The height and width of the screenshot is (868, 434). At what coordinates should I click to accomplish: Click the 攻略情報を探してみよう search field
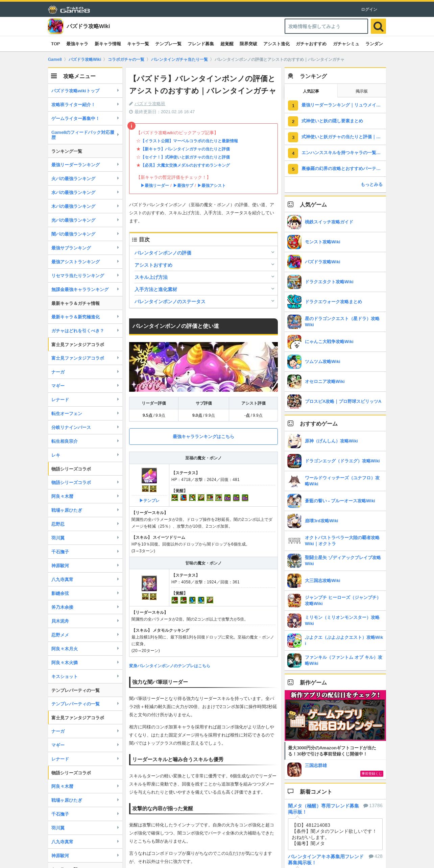click(x=326, y=26)
